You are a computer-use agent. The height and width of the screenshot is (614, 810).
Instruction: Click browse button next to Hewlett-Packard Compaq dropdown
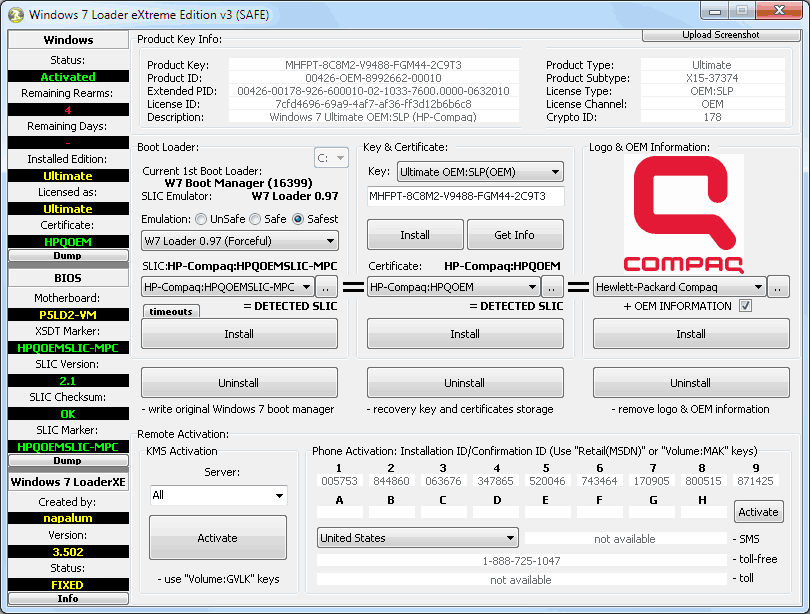coord(779,287)
